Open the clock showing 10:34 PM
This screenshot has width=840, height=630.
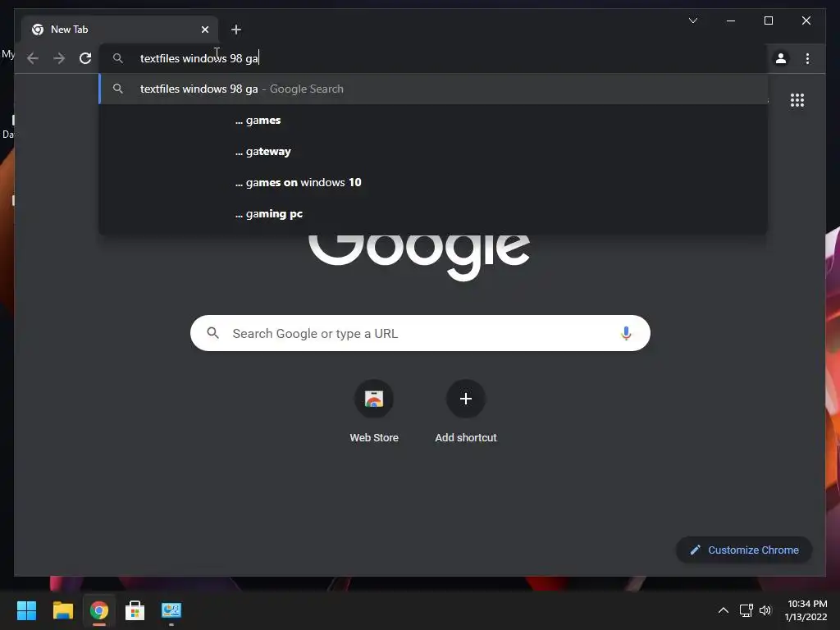coord(806,610)
